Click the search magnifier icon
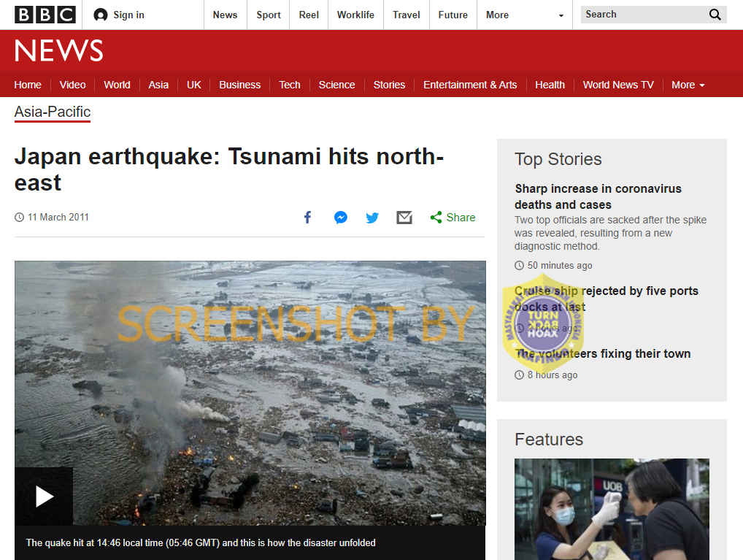The image size is (743, 560). coord(715,15)
